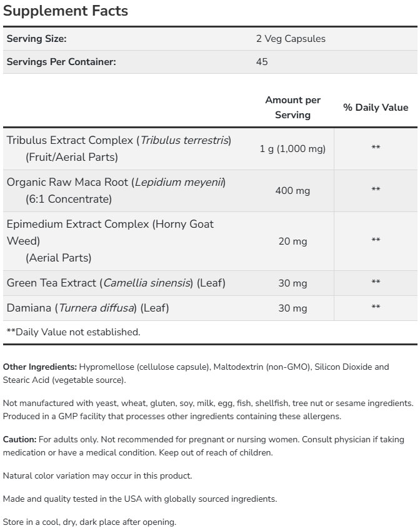The width and height of the screenshot is (420, 528).
Task: Click the storage instructions sentence
Action: coord(89,522)
